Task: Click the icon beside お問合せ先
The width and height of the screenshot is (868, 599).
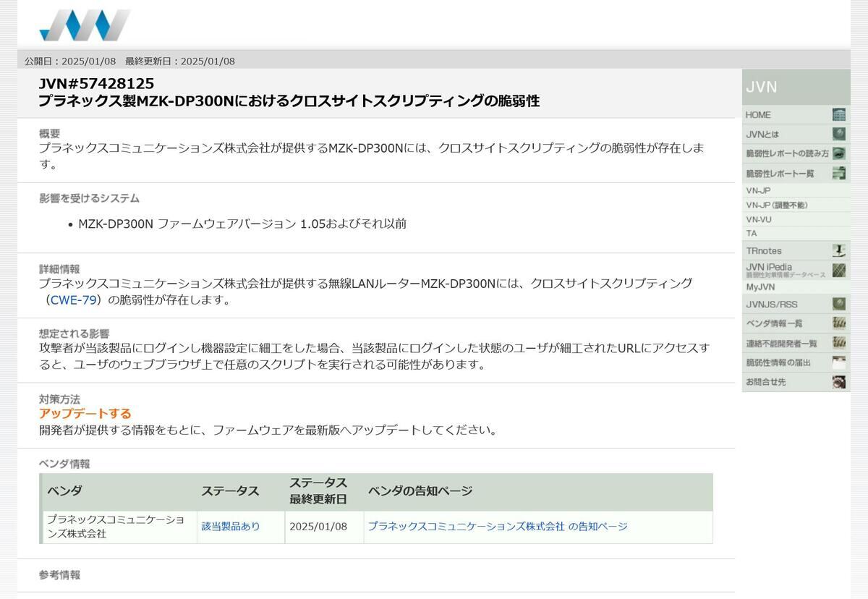Action: point(839,382)
